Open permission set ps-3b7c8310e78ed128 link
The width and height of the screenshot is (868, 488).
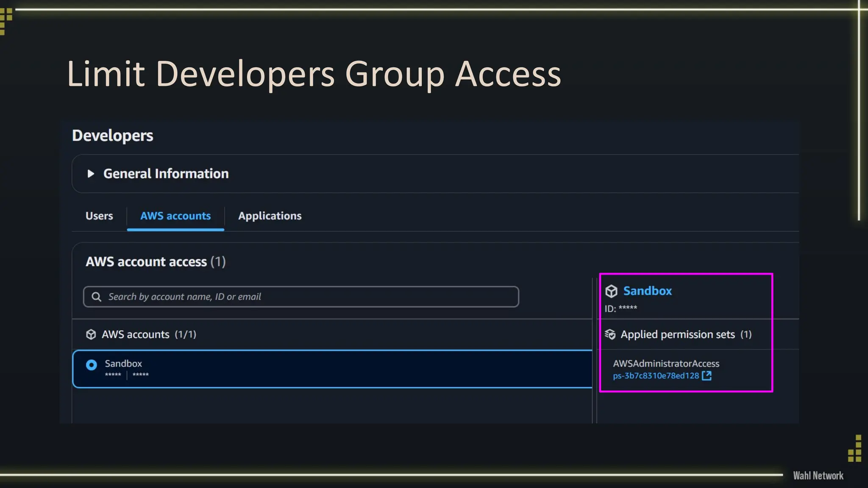coord(656,376)
